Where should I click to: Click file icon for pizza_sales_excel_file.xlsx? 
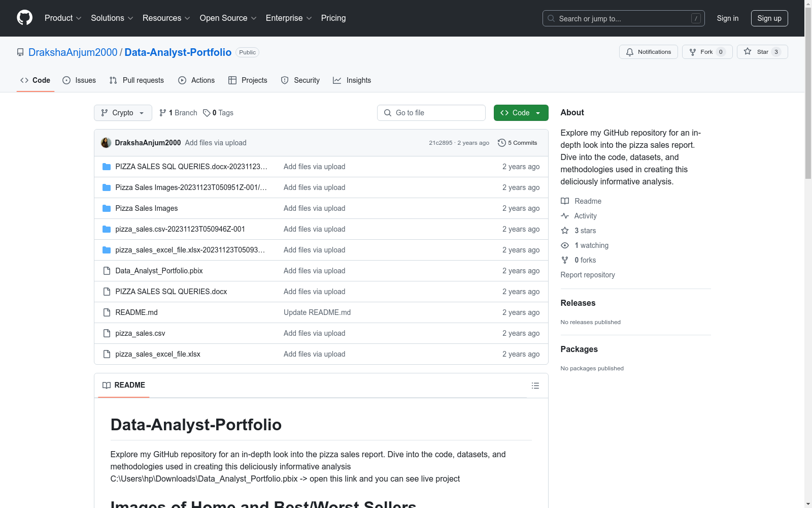tap(107, 354)
